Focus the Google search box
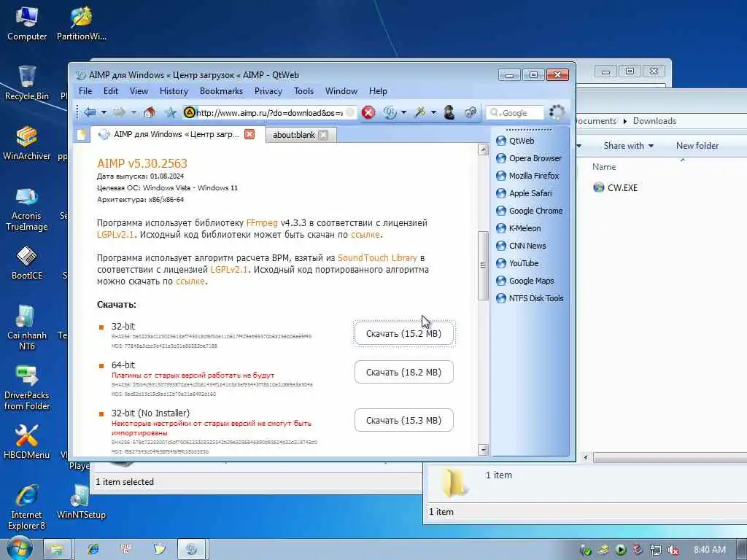 point(515,113)
